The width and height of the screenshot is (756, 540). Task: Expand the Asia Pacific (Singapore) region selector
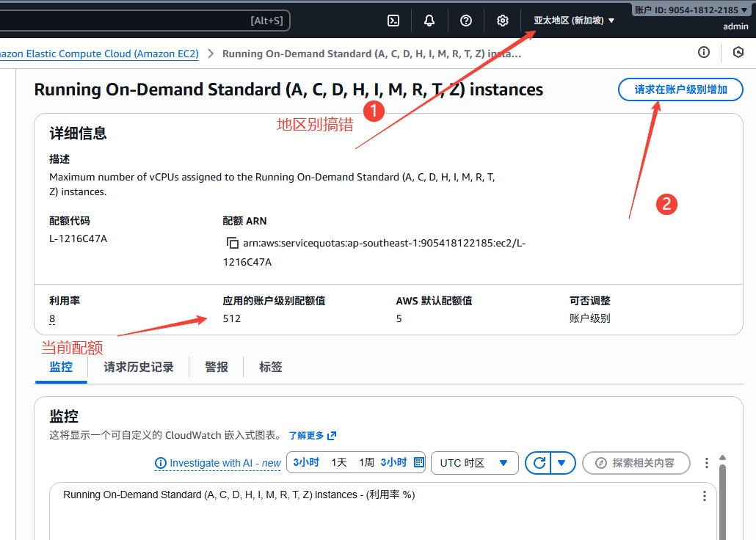(574, 21)
